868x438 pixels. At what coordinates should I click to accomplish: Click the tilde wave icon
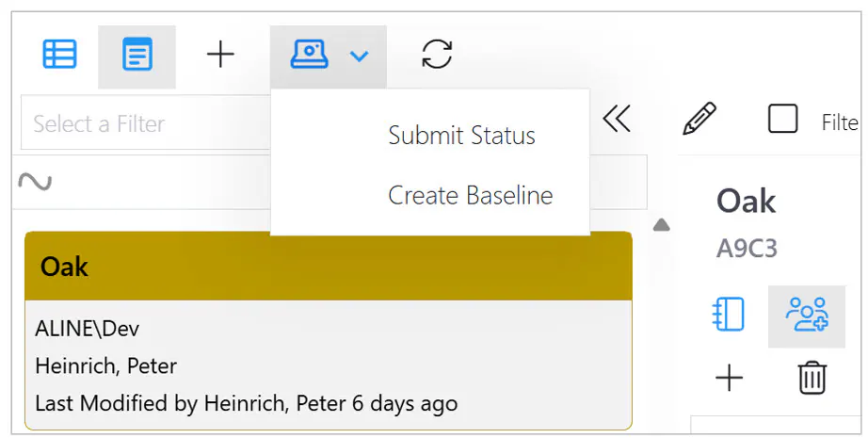click(x=35, y=182)
